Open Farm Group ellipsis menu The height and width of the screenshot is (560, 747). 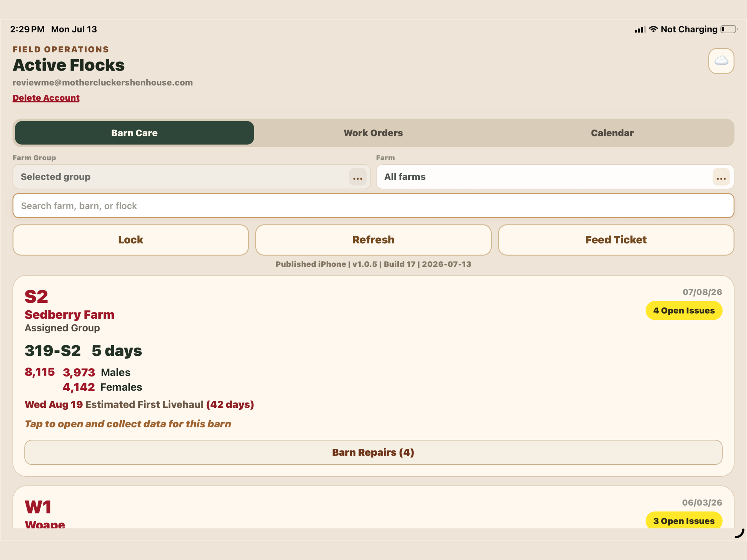(x=358, y=177)
